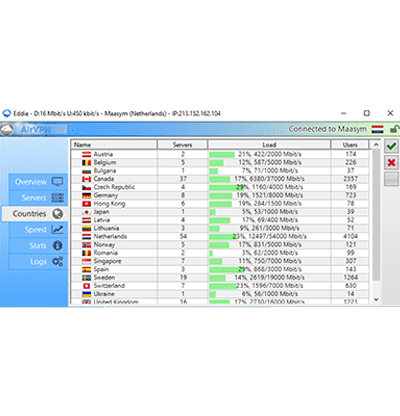Click the Canada load bar showing 6380/37000 Mbit/s
This screenshot has width=400, height=416.
coord(269,179)
